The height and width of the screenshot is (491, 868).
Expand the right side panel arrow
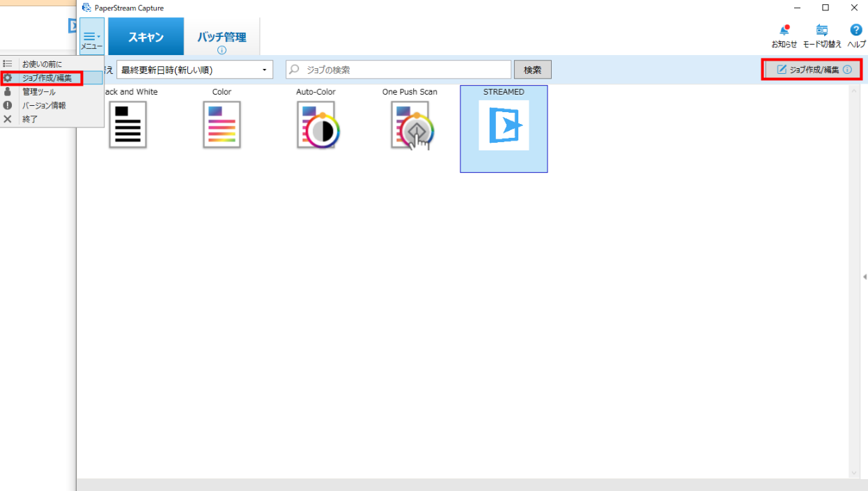click(x=865, y=277)
